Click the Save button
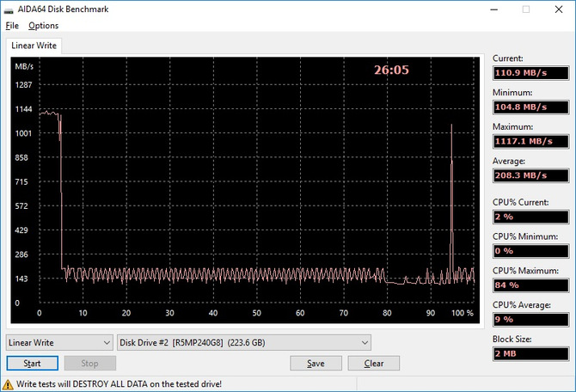This screenshot has width=576, height=392. 316,364
